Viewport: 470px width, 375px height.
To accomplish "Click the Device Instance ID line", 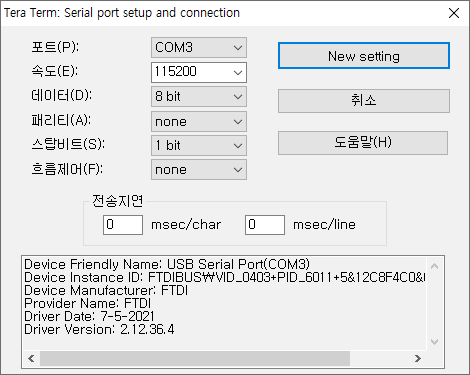I will coord(225,277).
